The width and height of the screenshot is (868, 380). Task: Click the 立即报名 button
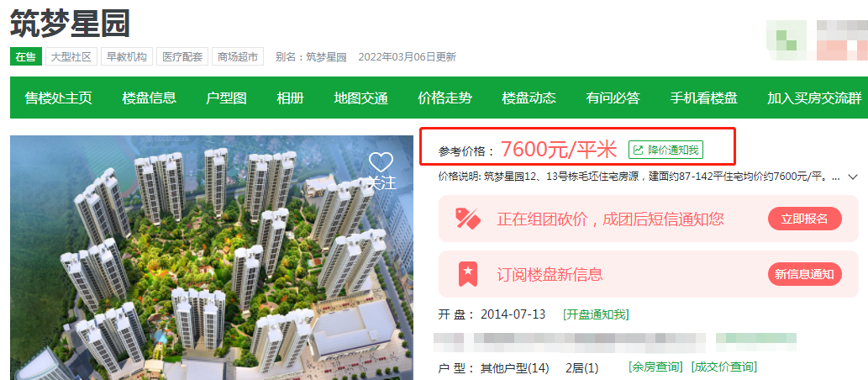[x=804, y=219]
